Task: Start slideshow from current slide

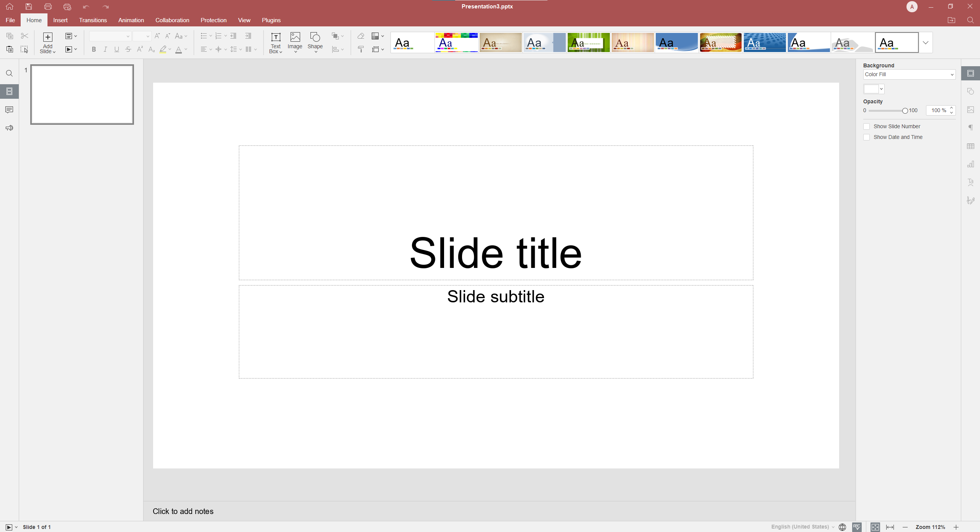Action: coord(9,527)
